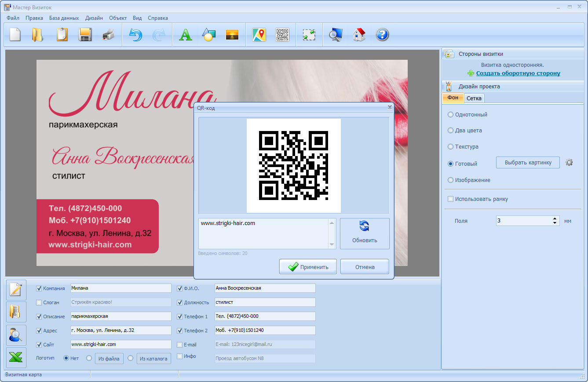This screenshot has height=382, width=588.
Task: Switch to the Фон tab
Action: click(453, 98)
